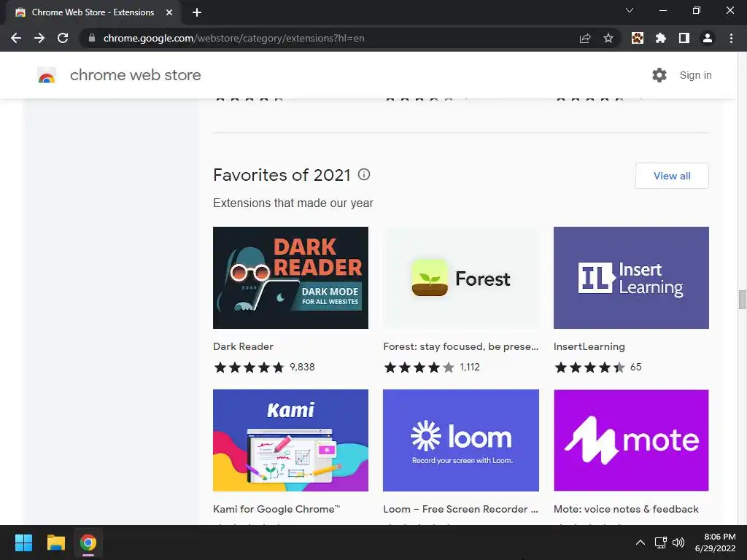This screenshot has width=747, height=560.
Task: Open the Kami extension thumbnail
Action: click(290, 440)
